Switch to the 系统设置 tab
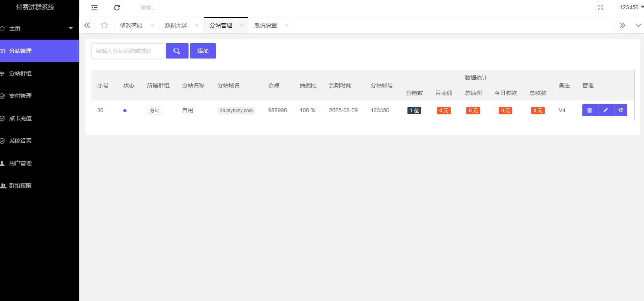644x301 pixels. click(266, 25)
